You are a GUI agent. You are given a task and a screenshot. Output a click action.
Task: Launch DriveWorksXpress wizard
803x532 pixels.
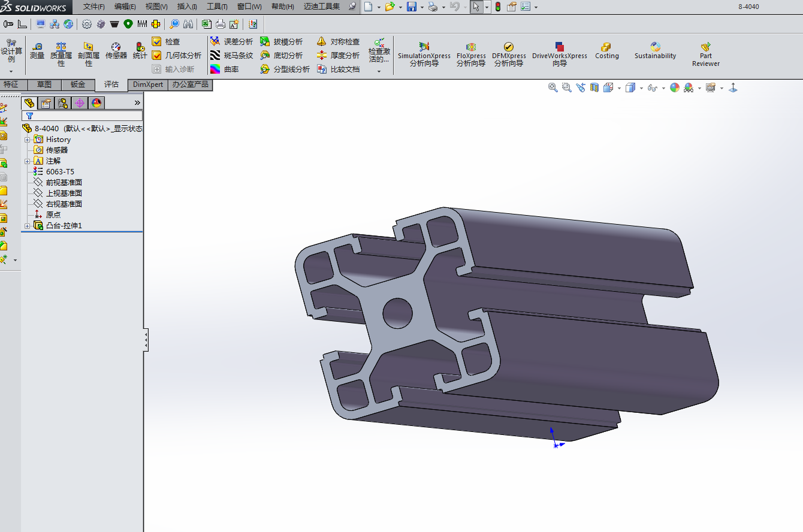pyautogui.click(x=560, y=54)
